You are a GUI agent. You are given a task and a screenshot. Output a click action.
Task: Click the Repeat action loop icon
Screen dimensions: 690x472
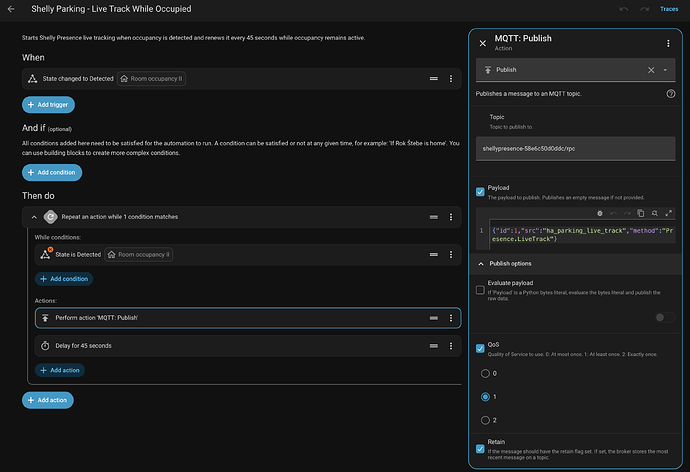pos(51,217)
